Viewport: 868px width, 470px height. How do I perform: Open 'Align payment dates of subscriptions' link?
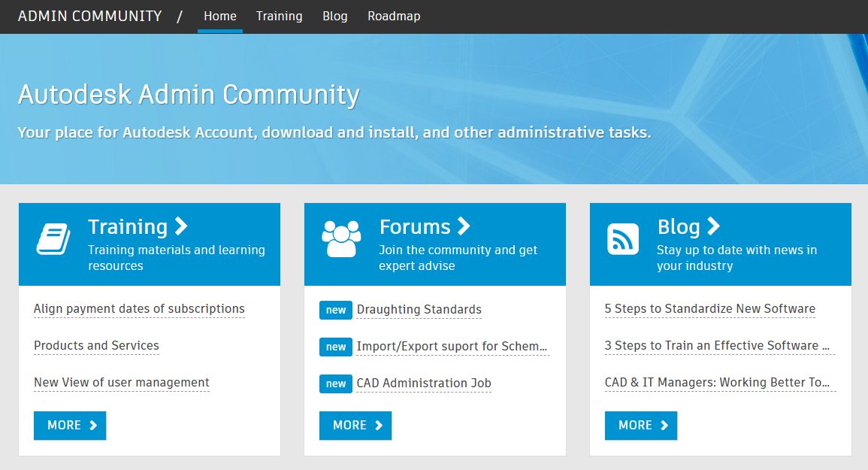pos(139,309)
